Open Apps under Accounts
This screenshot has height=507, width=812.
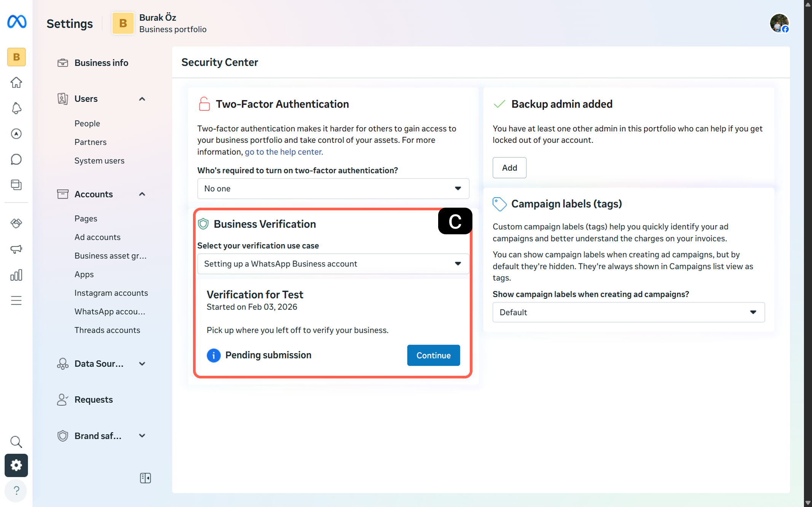click(84, 274)
